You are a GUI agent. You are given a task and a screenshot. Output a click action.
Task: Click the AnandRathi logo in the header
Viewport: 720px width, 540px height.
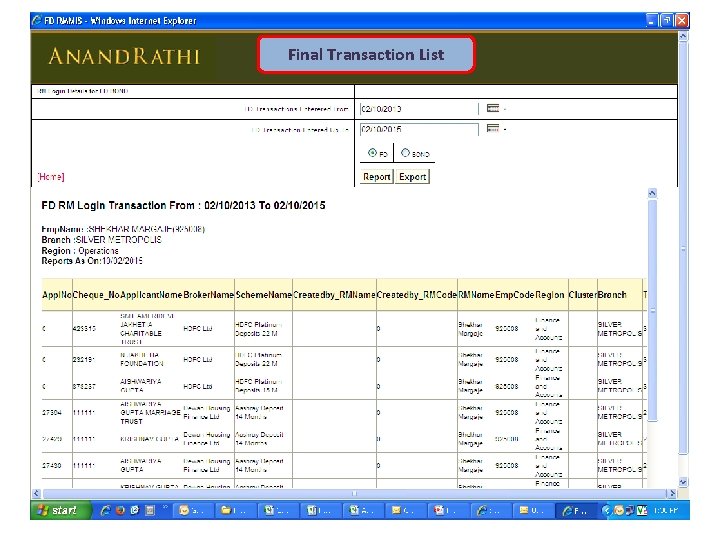[124, 56]
